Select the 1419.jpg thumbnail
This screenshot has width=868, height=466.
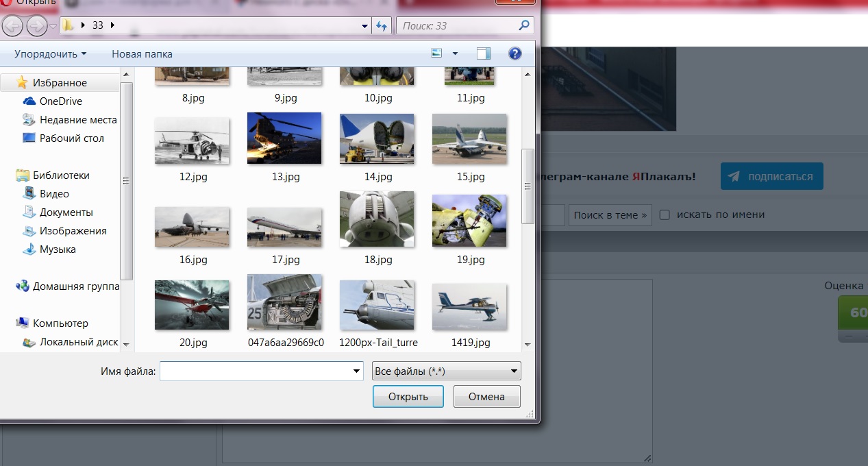[469, 307]
